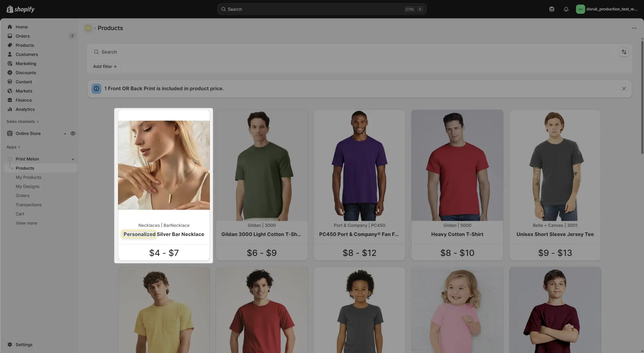Open the Add filter dropdown
644x353 pixels.
click(105, 67)
